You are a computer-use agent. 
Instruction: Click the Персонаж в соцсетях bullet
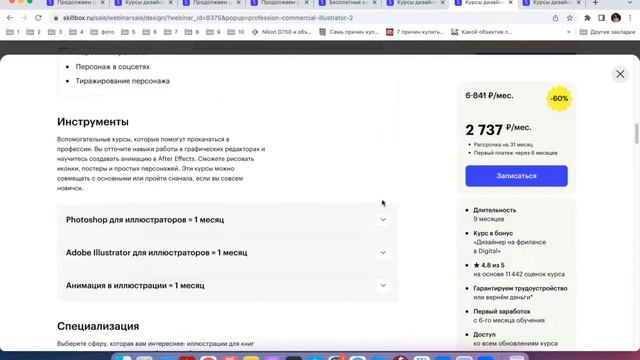113,67
